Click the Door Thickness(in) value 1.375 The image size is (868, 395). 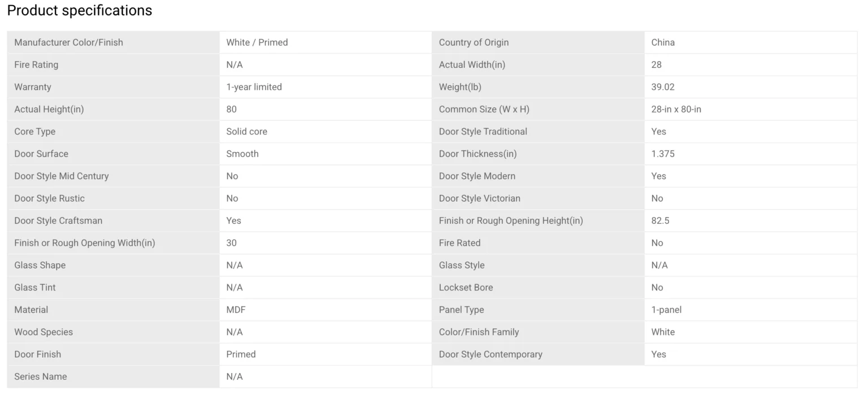click(x=663, y=154)
